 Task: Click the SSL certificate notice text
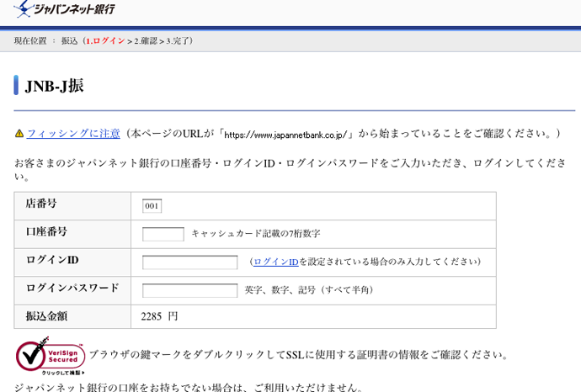298,355
